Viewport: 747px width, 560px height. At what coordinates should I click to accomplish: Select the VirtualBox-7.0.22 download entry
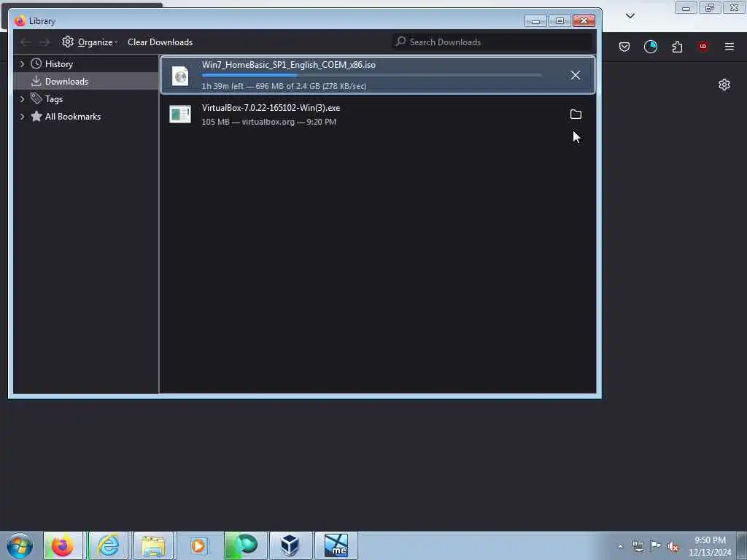378,114
